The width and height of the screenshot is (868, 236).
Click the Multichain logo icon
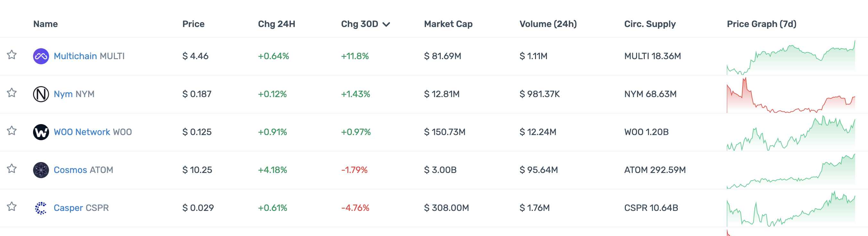tap(41, 56)
